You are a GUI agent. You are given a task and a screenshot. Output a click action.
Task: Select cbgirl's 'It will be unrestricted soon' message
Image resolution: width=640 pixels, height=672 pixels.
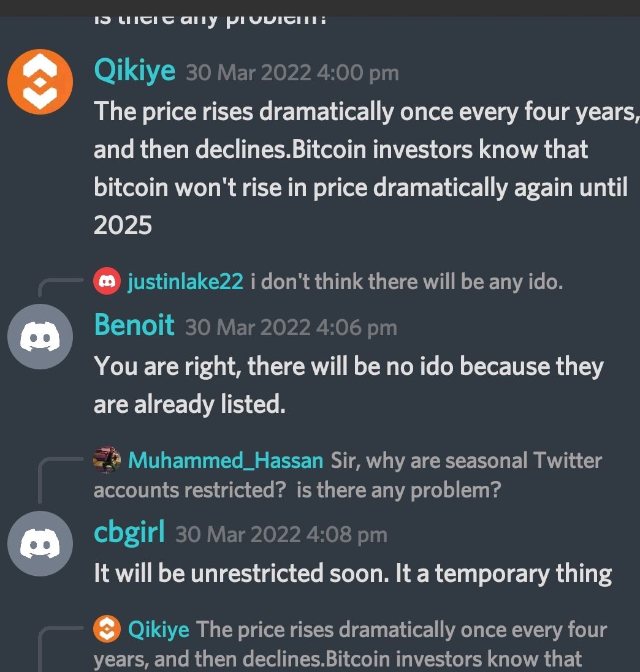click(353, 573)
